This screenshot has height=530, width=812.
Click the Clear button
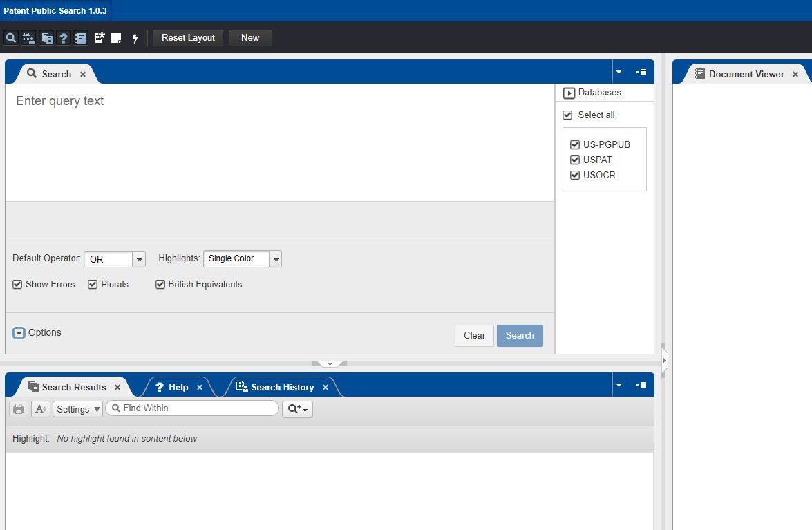[474, 335]
